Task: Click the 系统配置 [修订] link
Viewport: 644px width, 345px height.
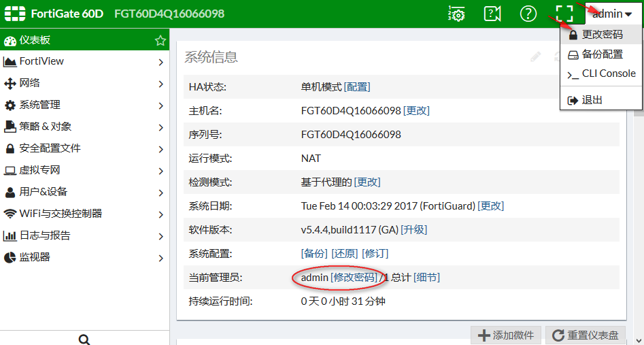Action: 375,253
